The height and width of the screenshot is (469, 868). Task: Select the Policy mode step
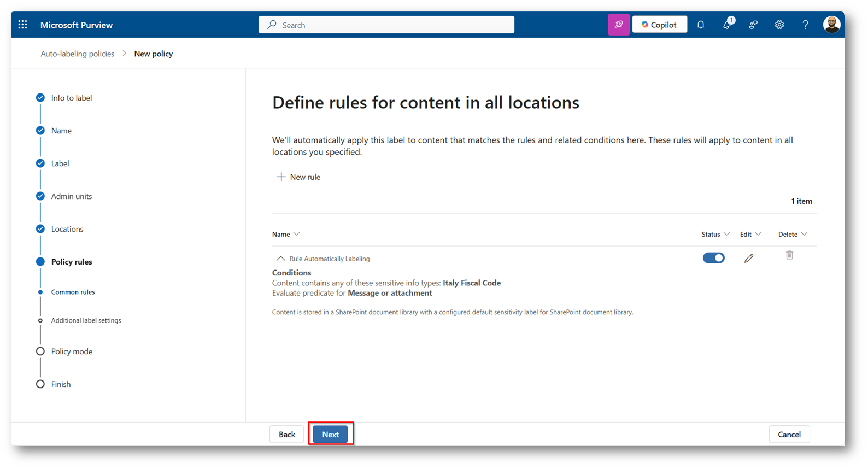click(x=72, y=351)
